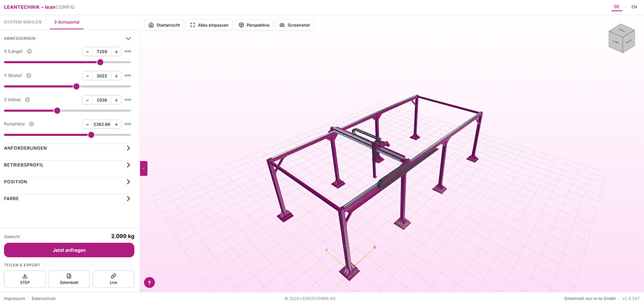Click the Entwickelt von m-te GmbH text

coord(590,299)
